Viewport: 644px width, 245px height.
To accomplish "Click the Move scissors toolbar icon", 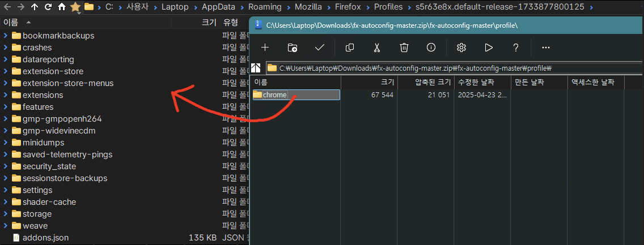I will [376, 48].
